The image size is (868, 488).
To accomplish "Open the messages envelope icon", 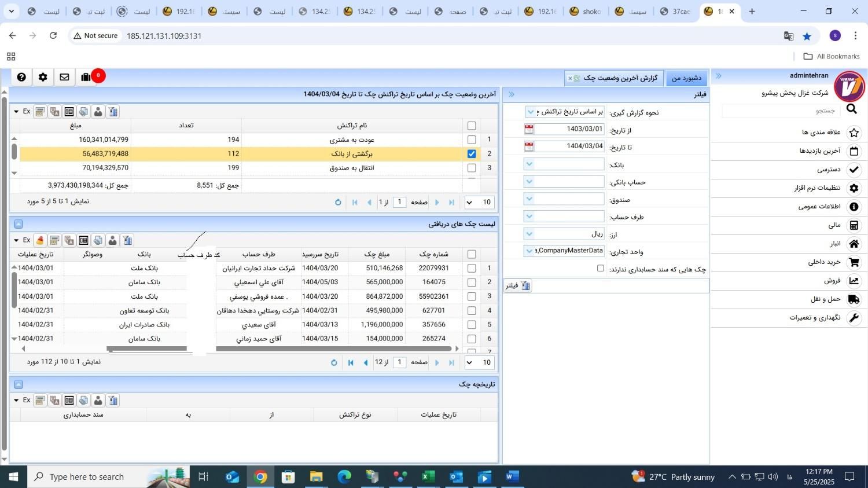I will point(64,76).
